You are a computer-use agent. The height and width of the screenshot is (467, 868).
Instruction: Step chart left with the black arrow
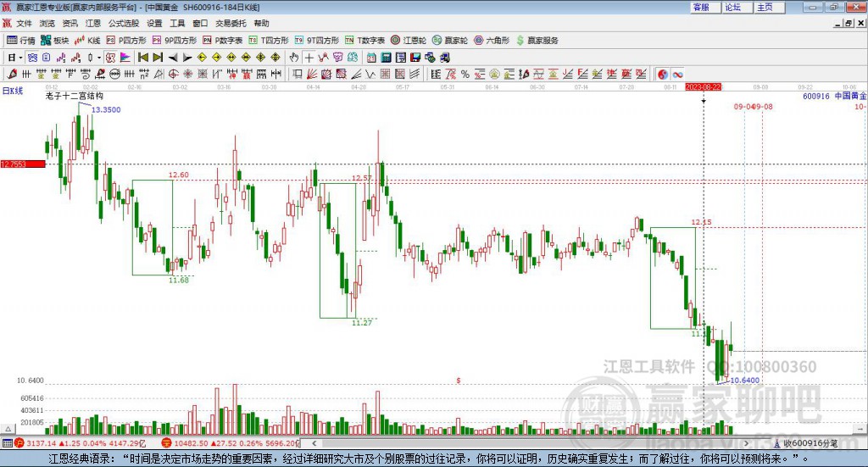click(173, 58)
